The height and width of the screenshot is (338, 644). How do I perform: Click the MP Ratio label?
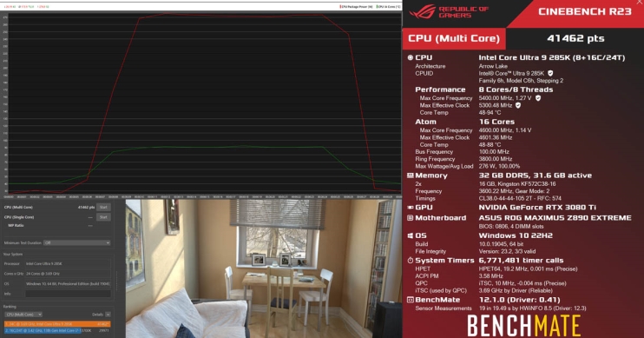tap(16, 226)
